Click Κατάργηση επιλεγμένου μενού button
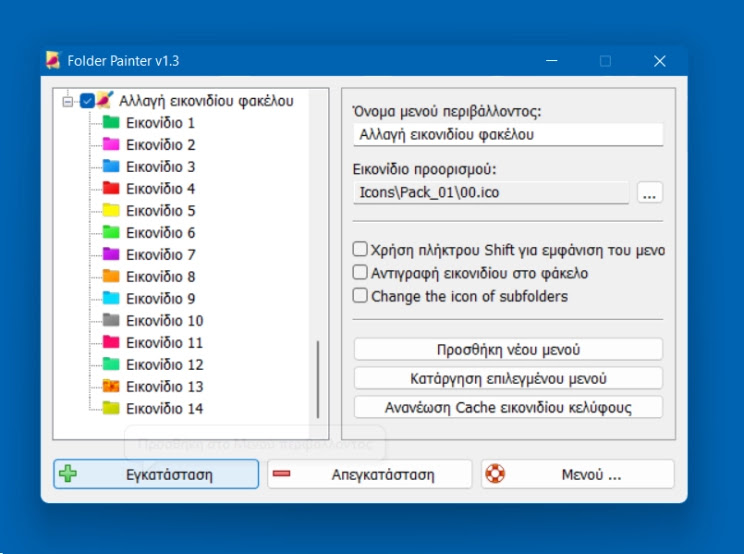744x554 pixels. click(508, 379)
